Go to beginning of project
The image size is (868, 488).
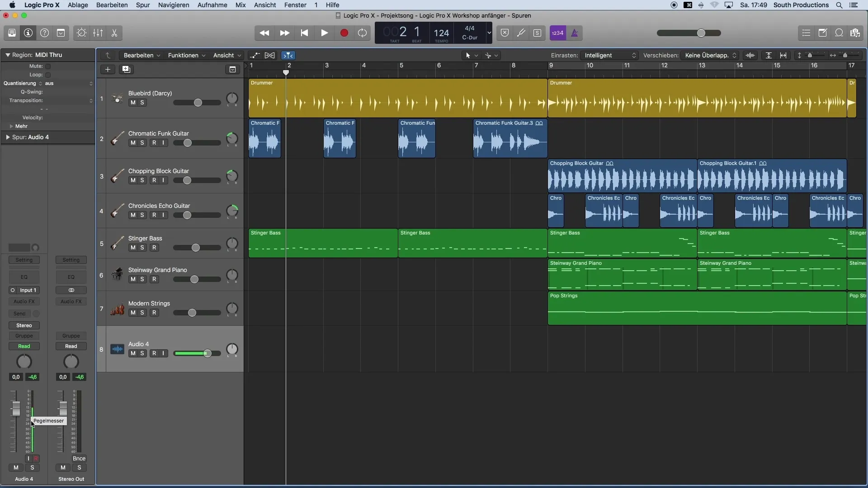coord(304,33)
